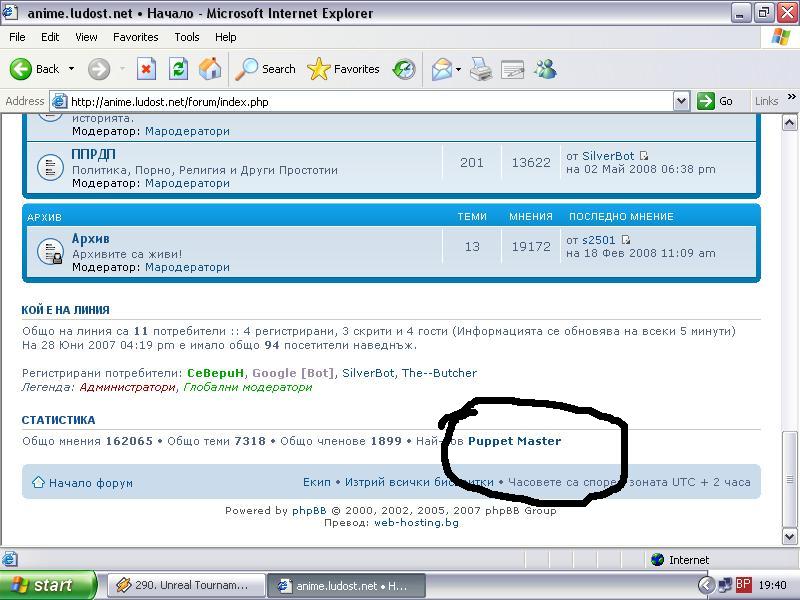Print the page with printer icon
Screen dimensions: 800x600
coord(481,69)
